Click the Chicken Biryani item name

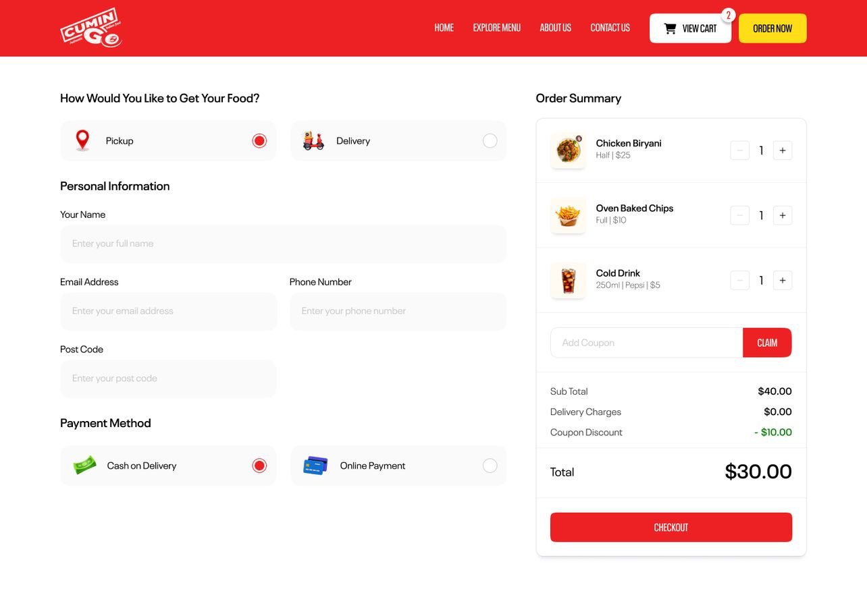629,143
